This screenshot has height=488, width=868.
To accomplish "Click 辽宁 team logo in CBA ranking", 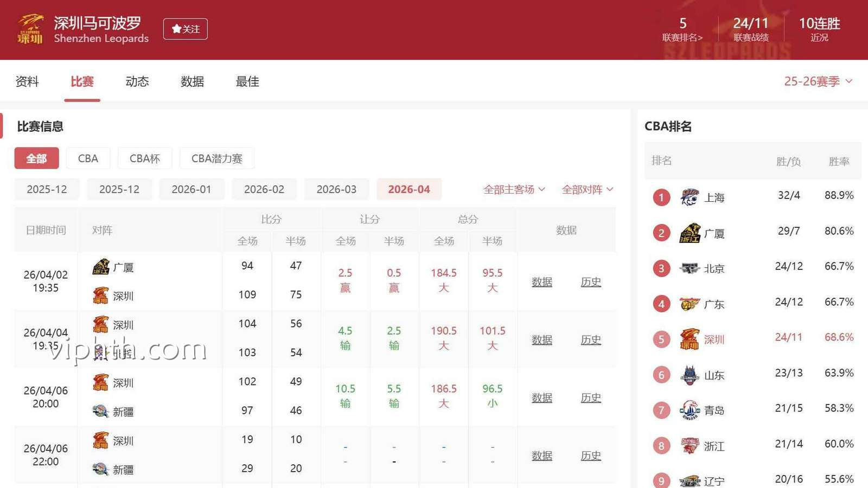I will [x=690, y=481].
